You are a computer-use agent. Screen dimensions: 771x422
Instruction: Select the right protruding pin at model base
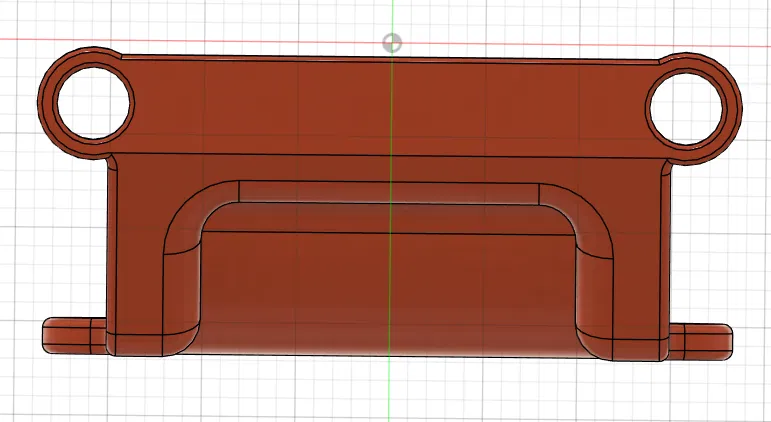pyautogui.click(x=701, y=342)
